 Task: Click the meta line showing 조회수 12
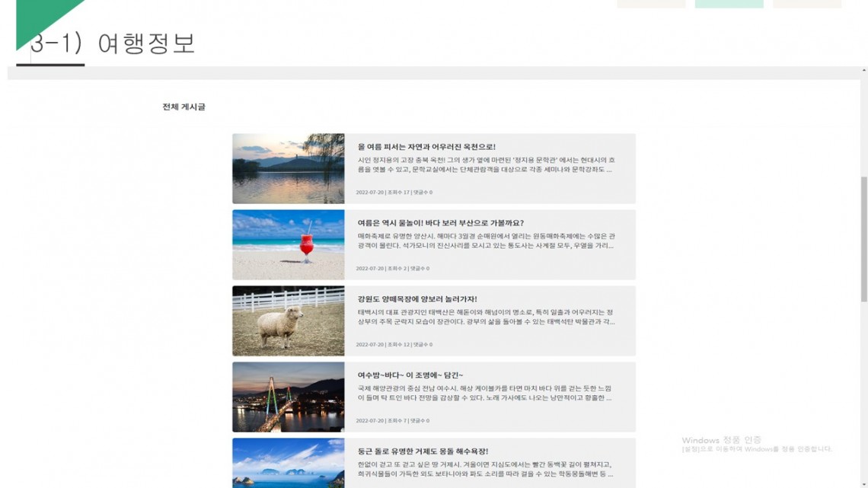(394, 344)
